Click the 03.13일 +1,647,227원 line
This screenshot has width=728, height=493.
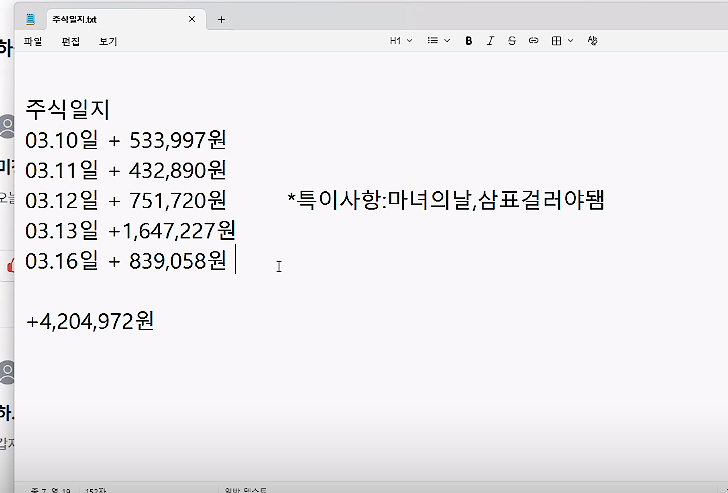[x=130, y=230]
